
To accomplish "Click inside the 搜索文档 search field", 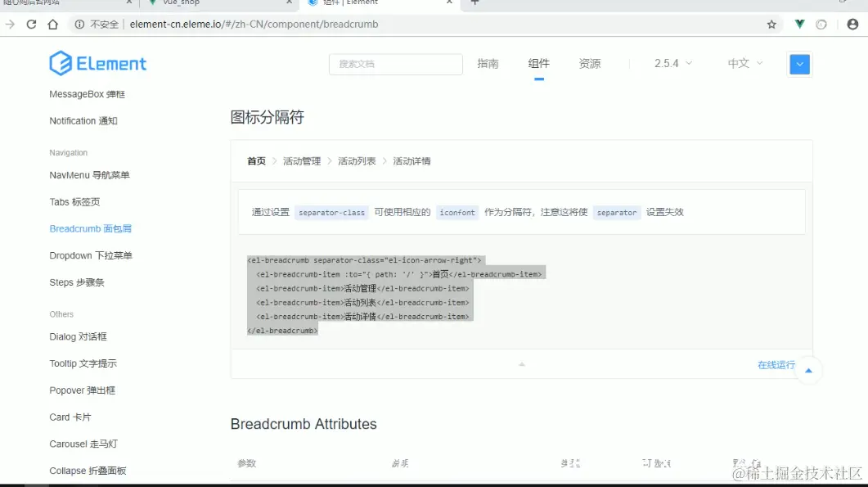I will click(395, 64).
